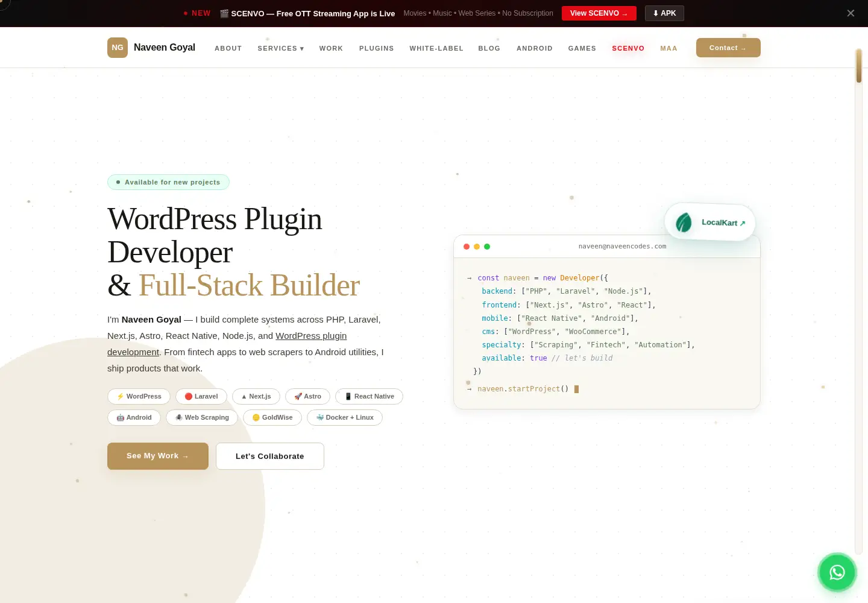The height and width of the screenshot is (603, 868).
Task: Select the WordPress skill tag
Action: click(x=139, y=396)
